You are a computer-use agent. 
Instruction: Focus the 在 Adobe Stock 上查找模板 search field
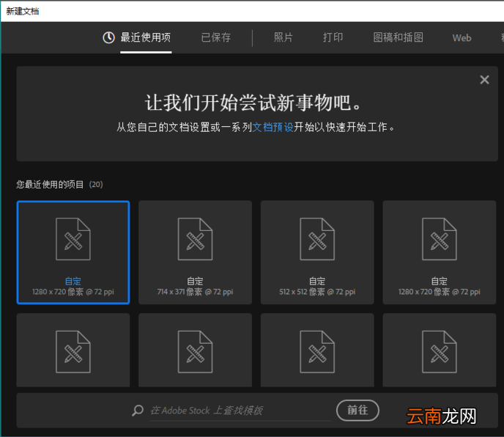(240, 411)
